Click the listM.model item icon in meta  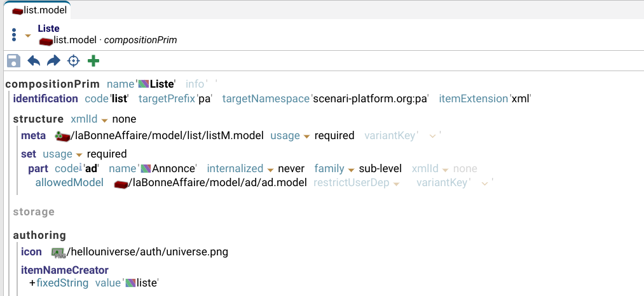pos(62,136)
